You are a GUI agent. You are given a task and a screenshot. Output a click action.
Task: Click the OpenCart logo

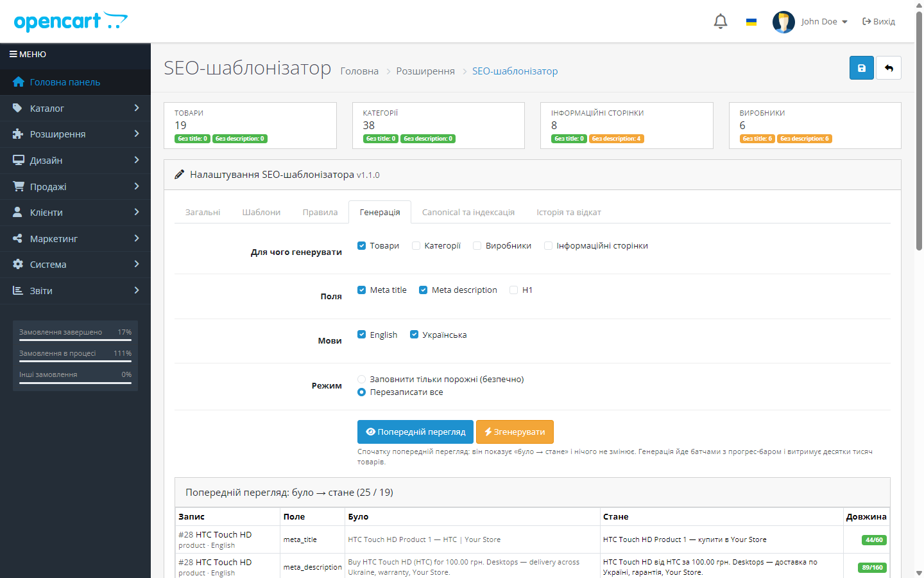(71, 21)
